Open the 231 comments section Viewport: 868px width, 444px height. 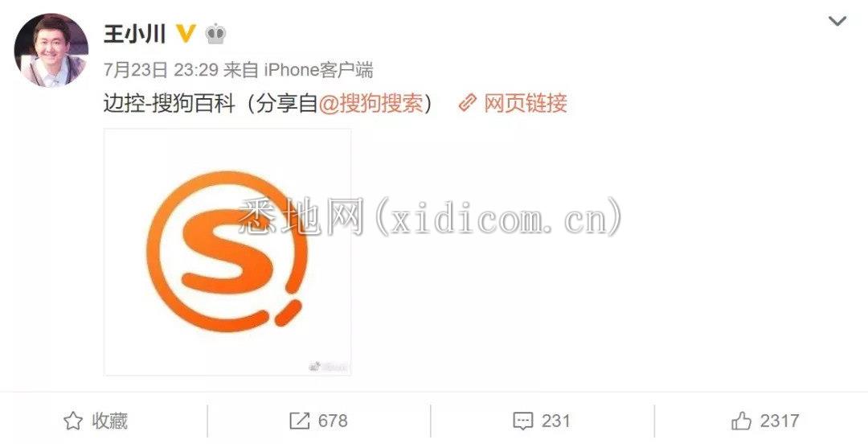tap(556, 421)
